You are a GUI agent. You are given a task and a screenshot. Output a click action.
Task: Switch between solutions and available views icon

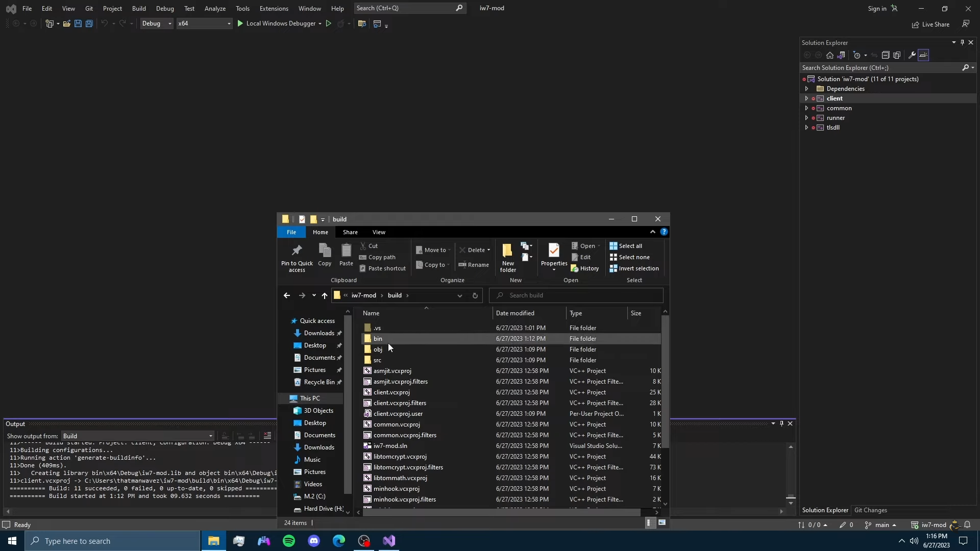coord(841,55)
